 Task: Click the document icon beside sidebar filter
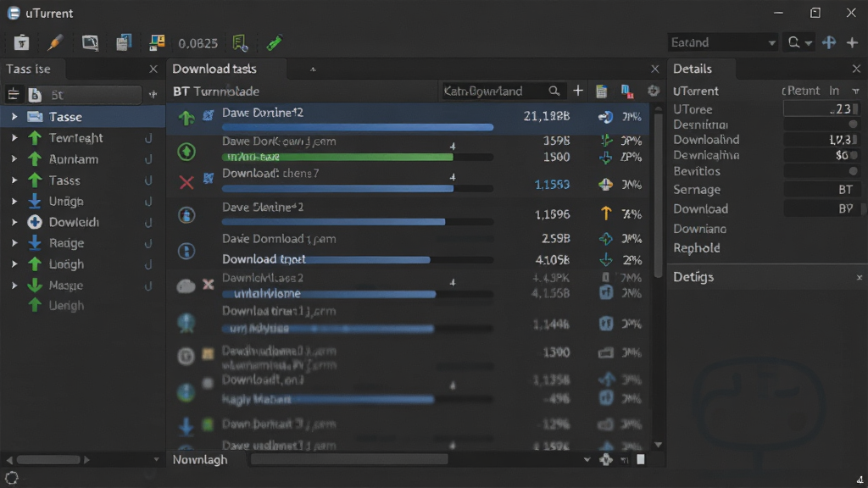tap(35, 95)
